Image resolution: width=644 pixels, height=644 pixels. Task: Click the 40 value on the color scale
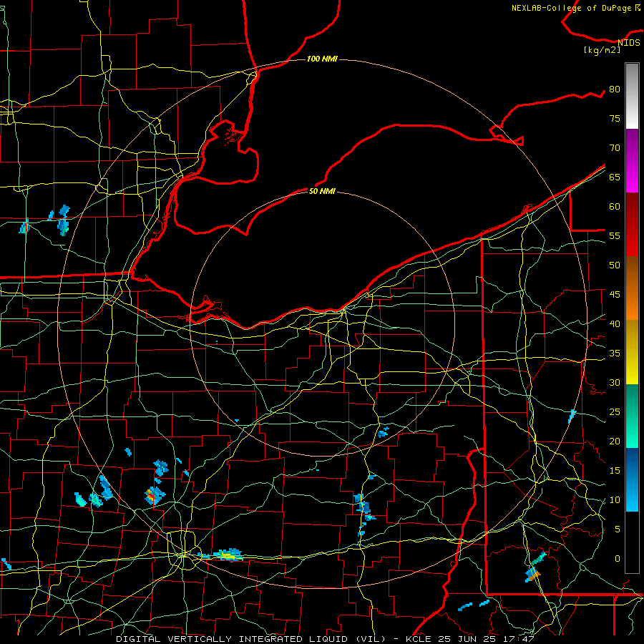point(615,324)
